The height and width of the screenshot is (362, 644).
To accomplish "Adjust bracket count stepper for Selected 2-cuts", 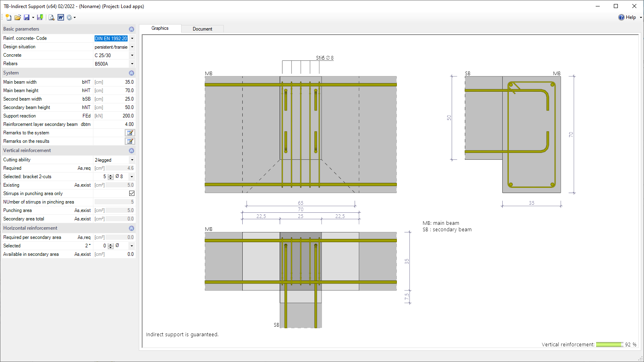I will (111, 177).
